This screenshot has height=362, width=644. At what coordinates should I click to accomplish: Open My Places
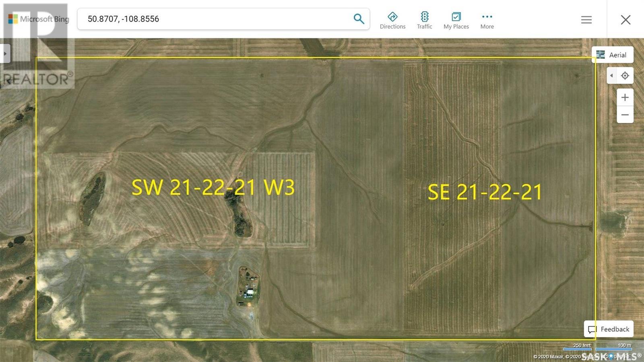tap(456, 21)
